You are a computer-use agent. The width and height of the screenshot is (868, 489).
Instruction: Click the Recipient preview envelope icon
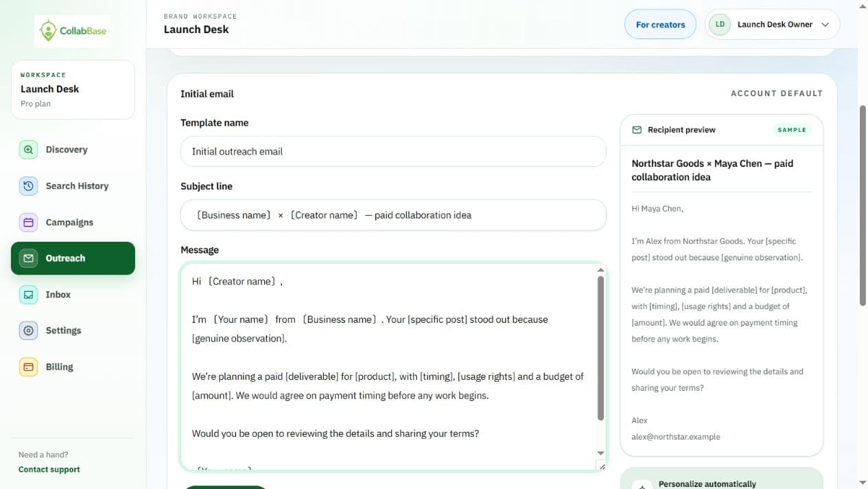click(637, 130)
